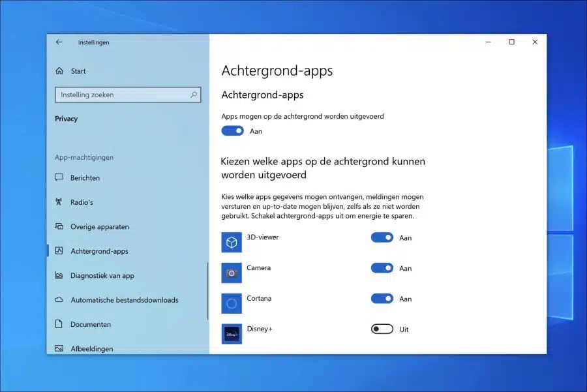
Task: Select the Automatische bestandsdownloads cloud icon
Action: (x=59, y=299)
